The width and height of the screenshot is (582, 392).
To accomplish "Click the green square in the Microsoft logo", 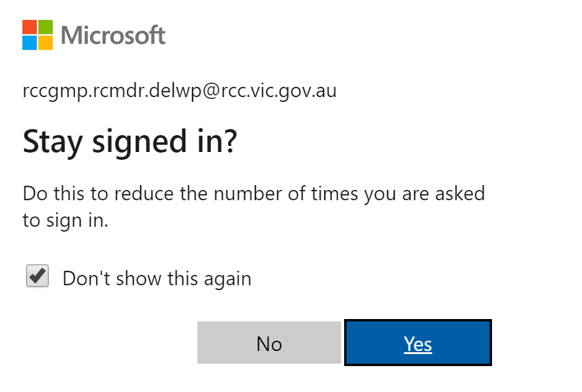I will pos(45,27).
